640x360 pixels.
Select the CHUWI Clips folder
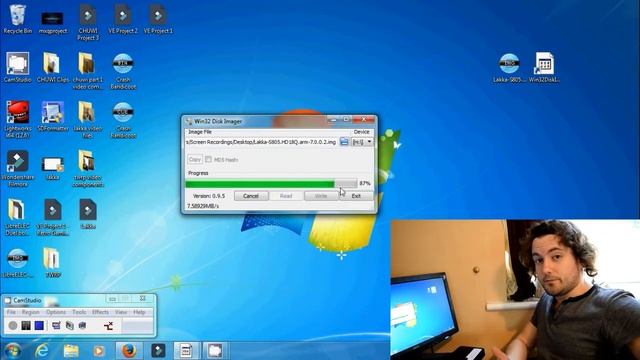click(x=52, y=67)
